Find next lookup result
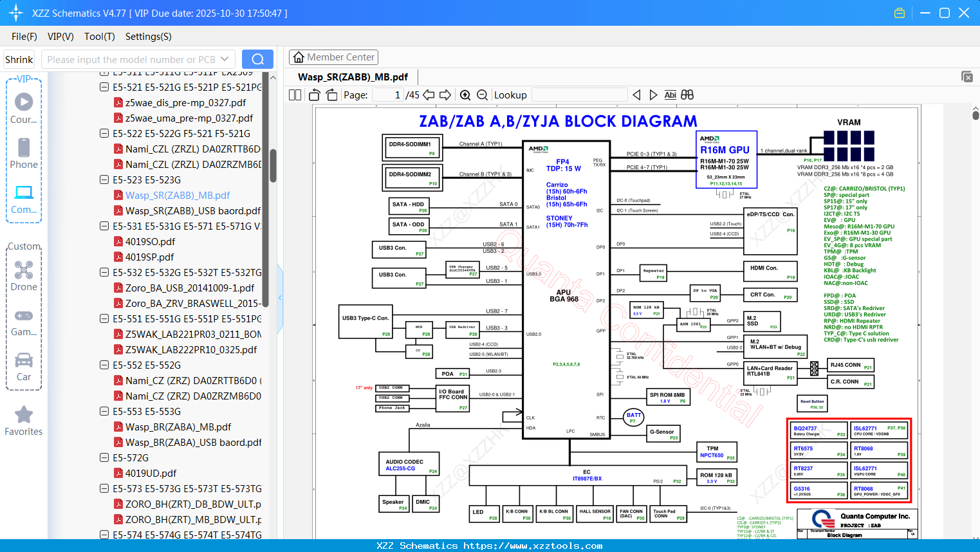 click(653, 95)
